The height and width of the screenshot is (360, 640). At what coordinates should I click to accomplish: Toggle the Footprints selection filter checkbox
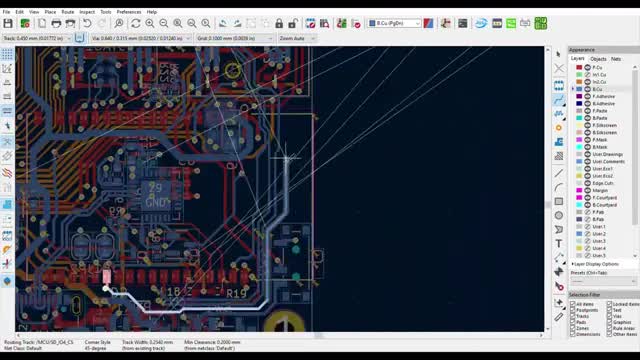tap(573, 310)
